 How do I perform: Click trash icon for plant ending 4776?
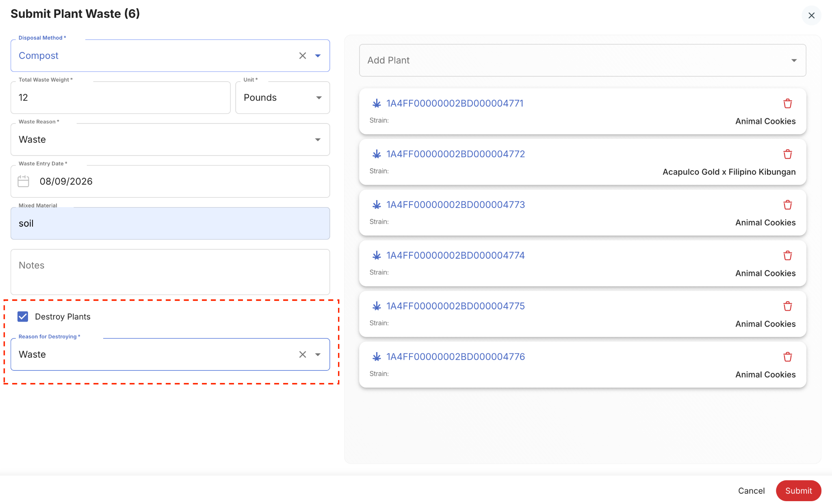coord(787,357)
